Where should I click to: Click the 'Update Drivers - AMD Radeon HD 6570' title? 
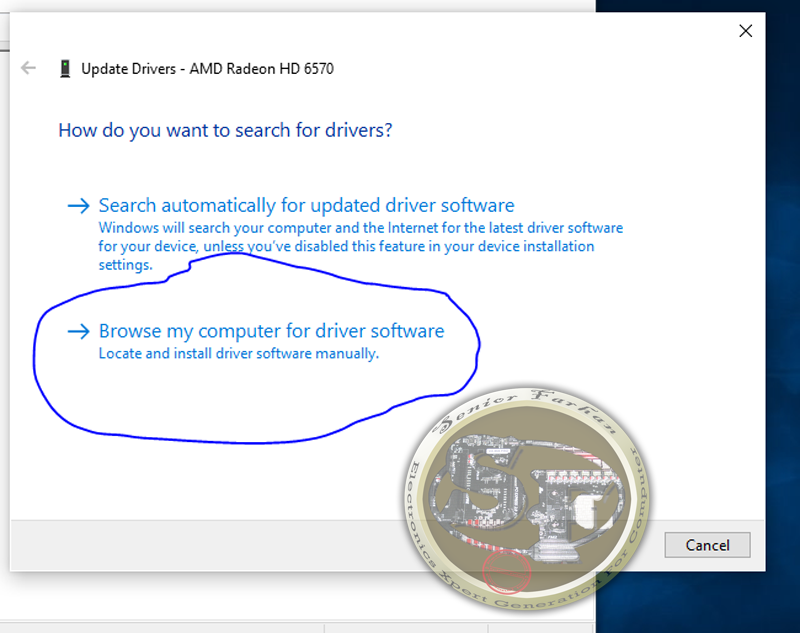click(208, 69)
